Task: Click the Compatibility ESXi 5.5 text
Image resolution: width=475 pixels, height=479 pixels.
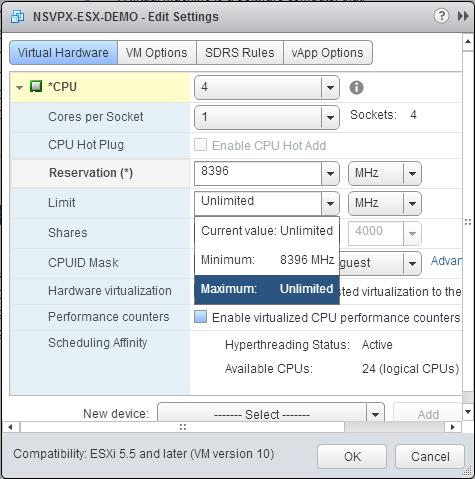Action: [x=144, y=454]
